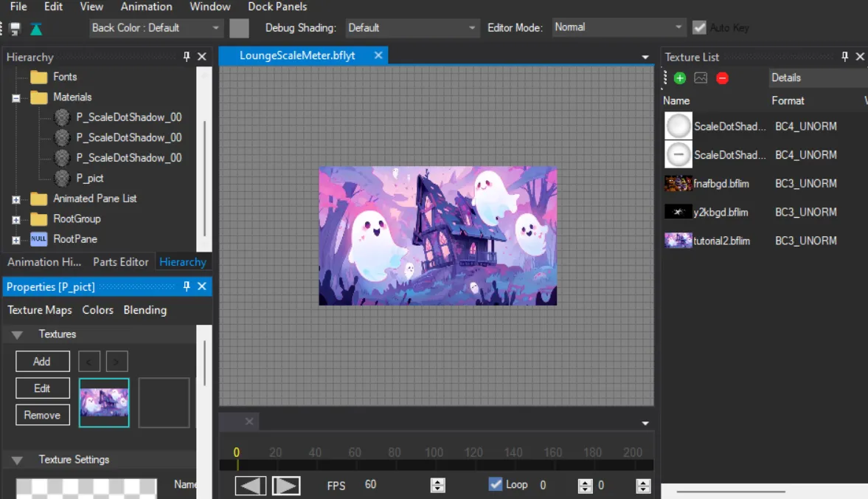The height and width of the screenshot is (499, 868).
Task: Play the animation forward
Action: pos(286,485)
